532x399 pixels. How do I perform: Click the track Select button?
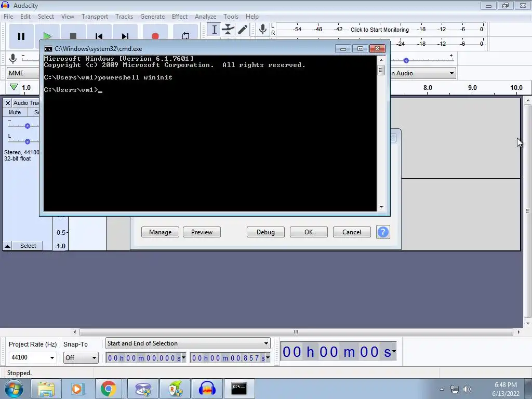pos(28,246)
